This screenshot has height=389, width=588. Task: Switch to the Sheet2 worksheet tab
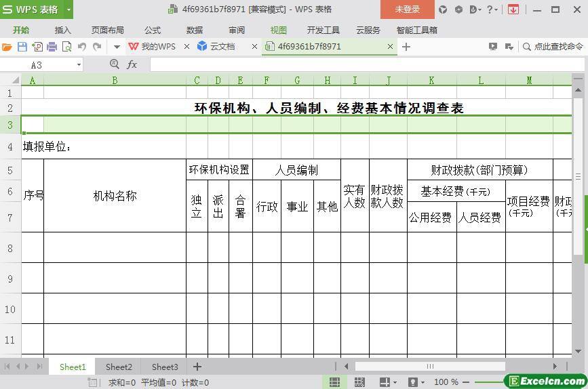coord(119,367)
